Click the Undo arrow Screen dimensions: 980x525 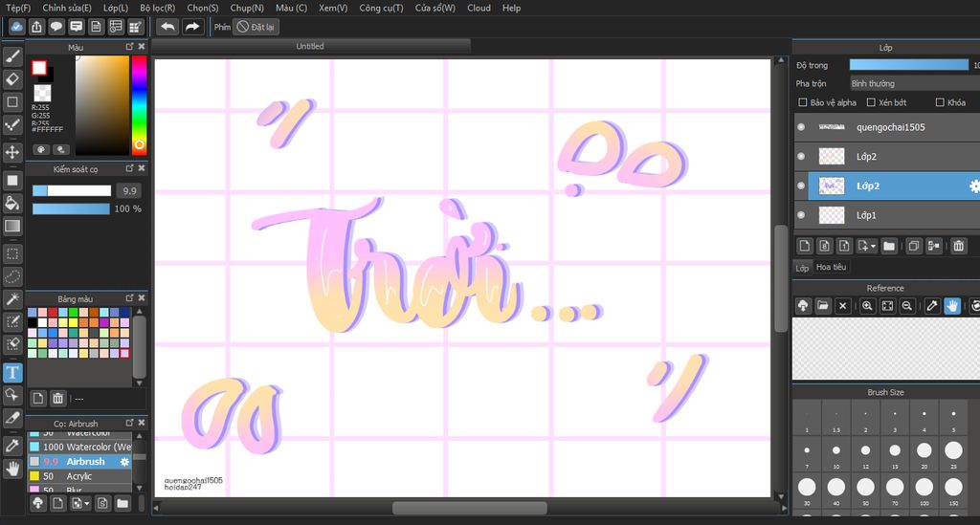(x=167, y=27)
